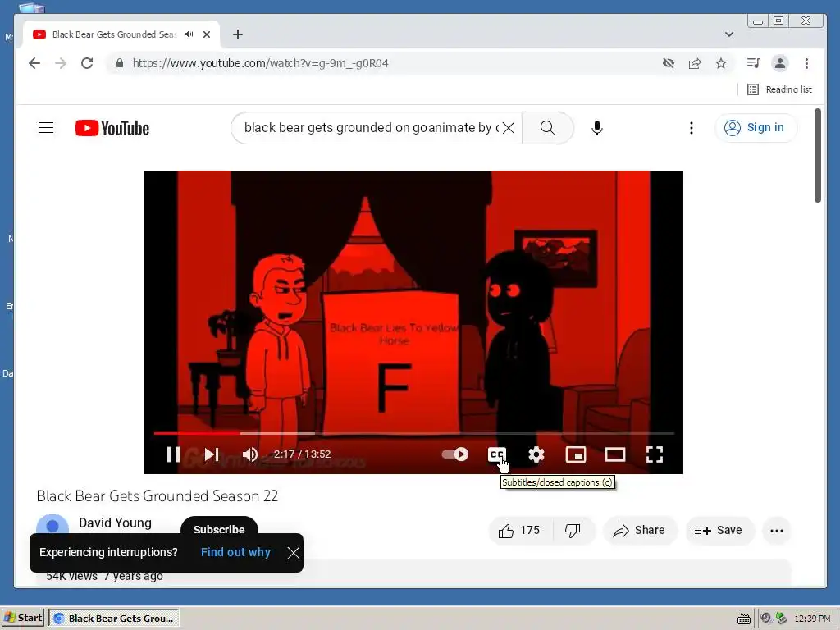840x630 pixels.
Task: Skip to the next video
Action: point(212,454)
